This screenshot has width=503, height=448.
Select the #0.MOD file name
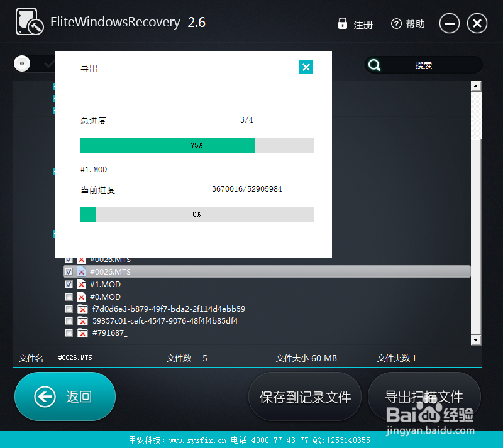click(105, 297)
